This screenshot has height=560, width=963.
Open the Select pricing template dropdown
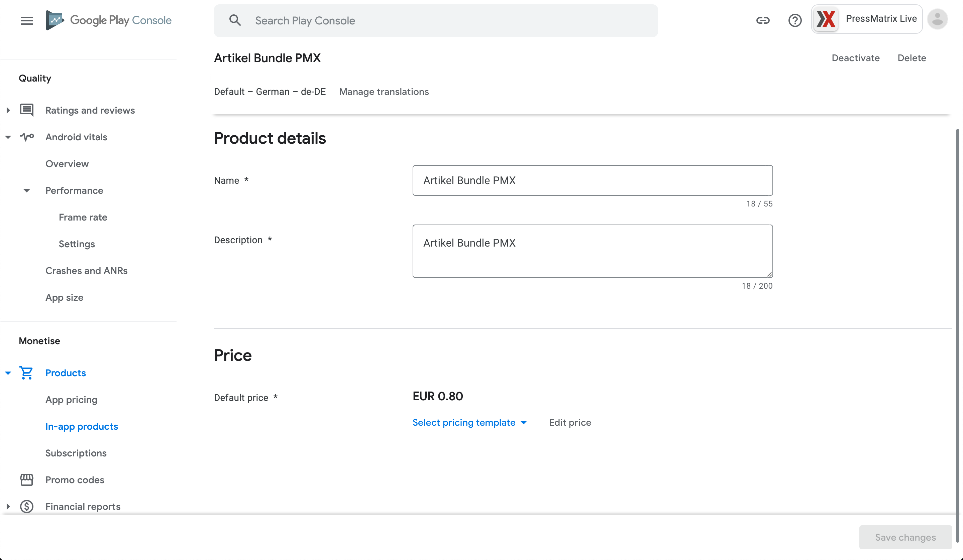pos(470,422)
